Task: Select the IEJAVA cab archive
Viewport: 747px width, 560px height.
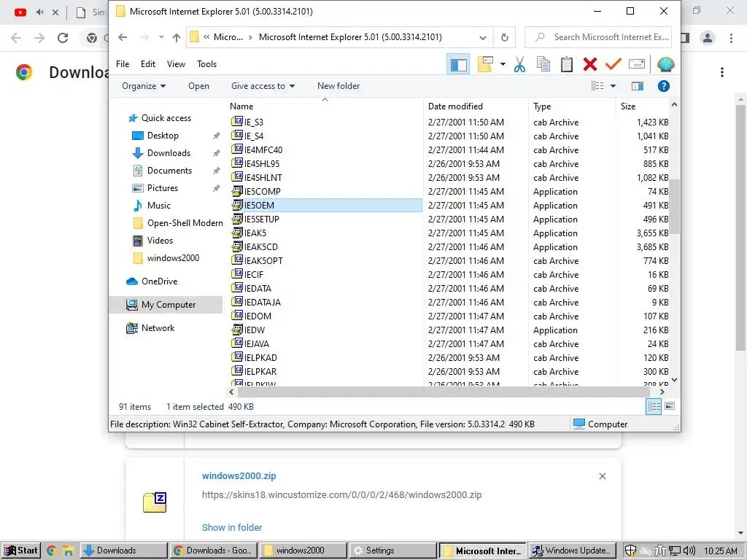Action: tap(256, 344)
